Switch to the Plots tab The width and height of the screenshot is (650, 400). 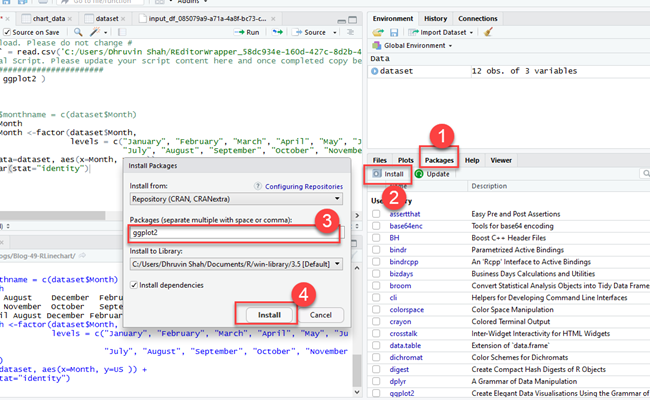tap(405, 160)
